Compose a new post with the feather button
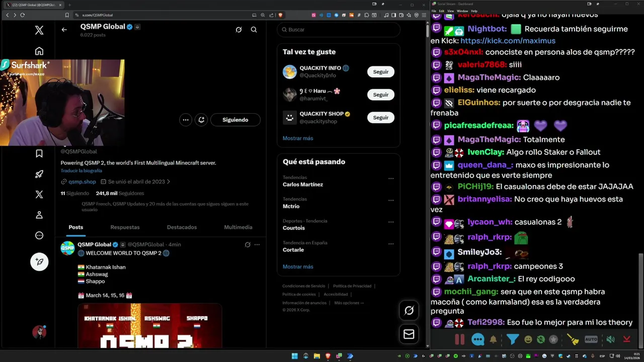 point(39,261)
